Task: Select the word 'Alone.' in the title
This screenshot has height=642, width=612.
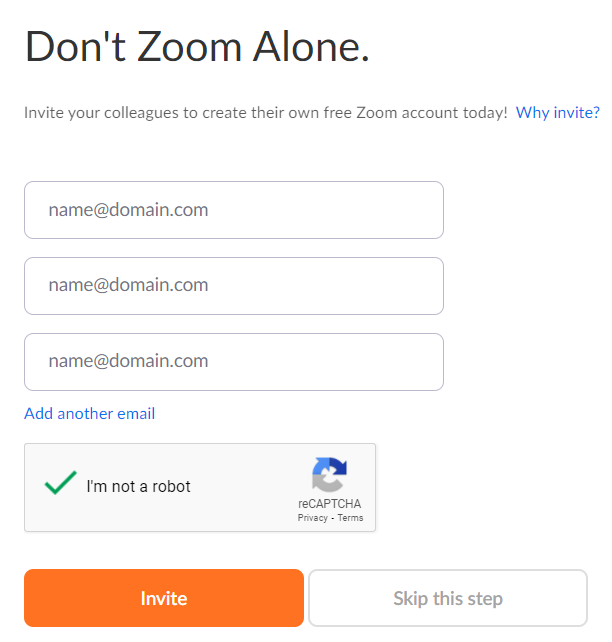Action: click(311, 47)
